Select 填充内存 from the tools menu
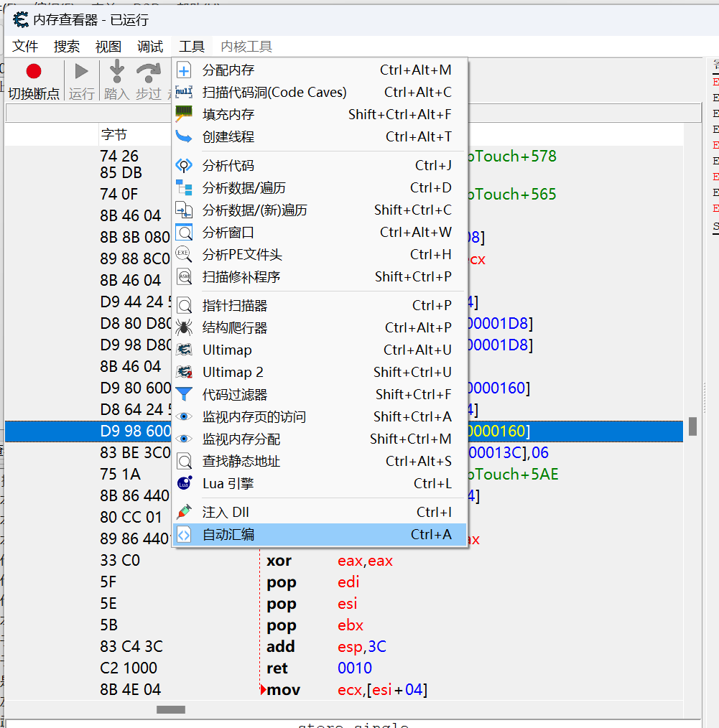This screenshot has width=719, height=728. coord(319,114)
